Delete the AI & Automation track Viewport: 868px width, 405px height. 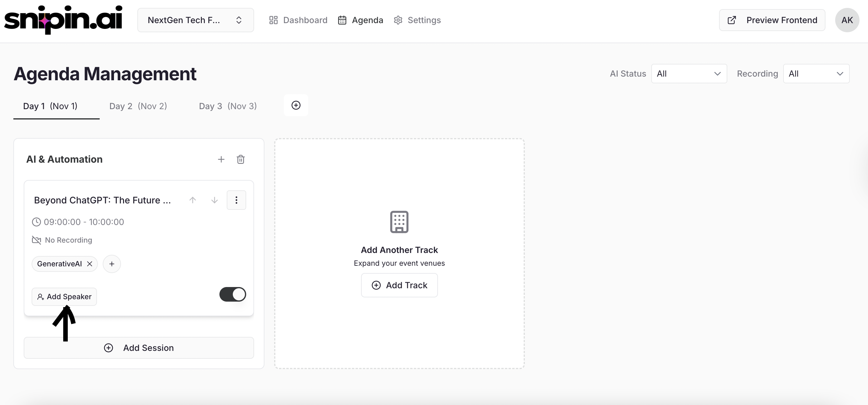pyautogui.click(x=240, y=159)
